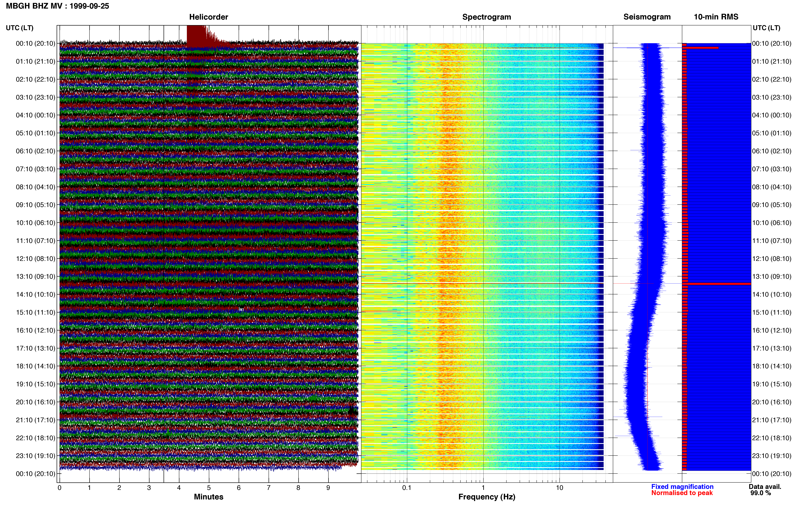812x508 pixels.
Task: Click tick label 0 on the Minutes axis
Action: tap(59, 488)
